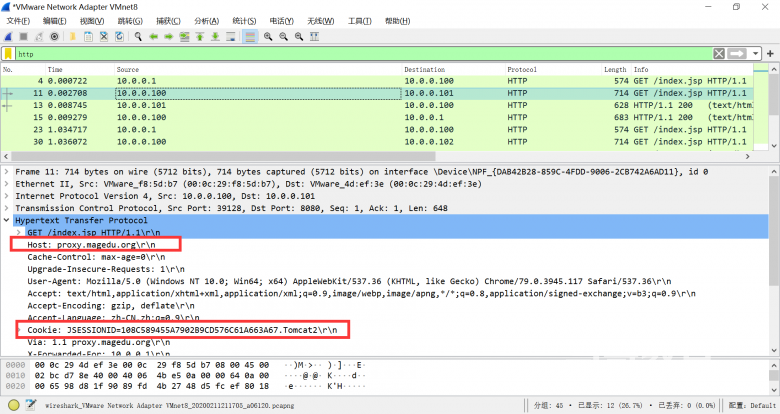This screenshot has height=414, width=780.
Task: Click packet list horizontal scrollbar thumb
Action: (223, 156)
